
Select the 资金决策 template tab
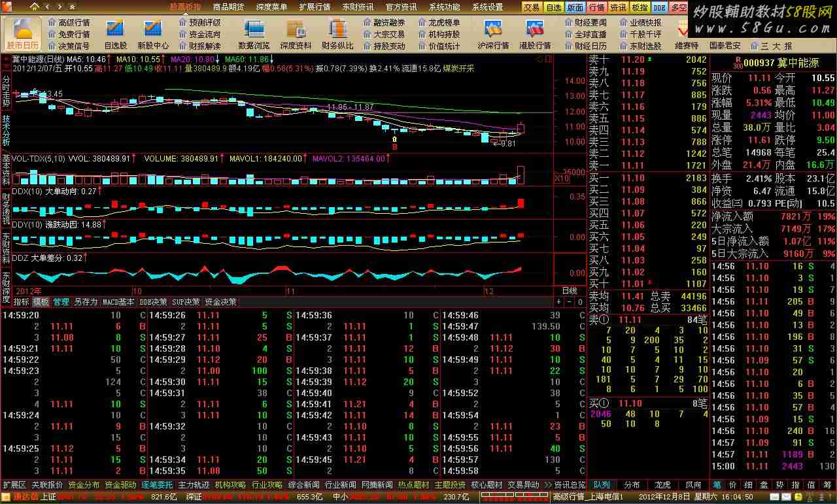(220, 302)
